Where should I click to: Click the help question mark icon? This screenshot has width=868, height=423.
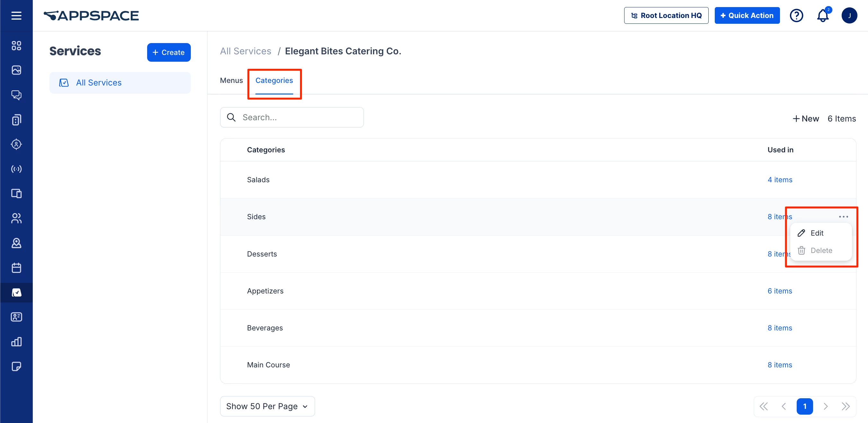tap(796, 15)
